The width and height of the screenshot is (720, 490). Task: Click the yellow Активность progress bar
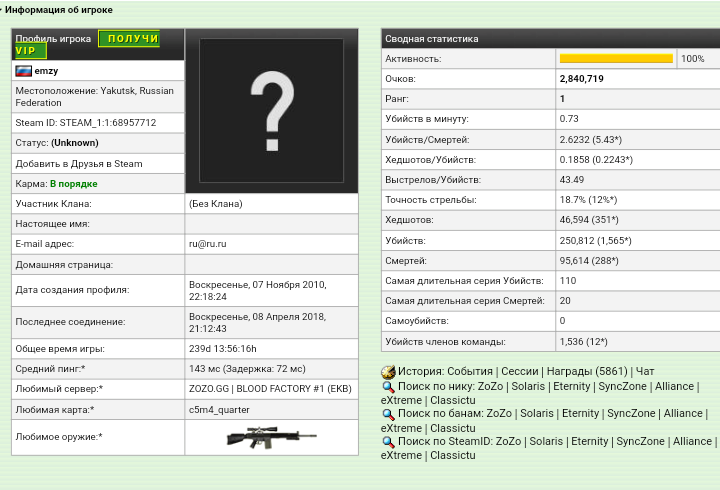[x=616, y=58]
